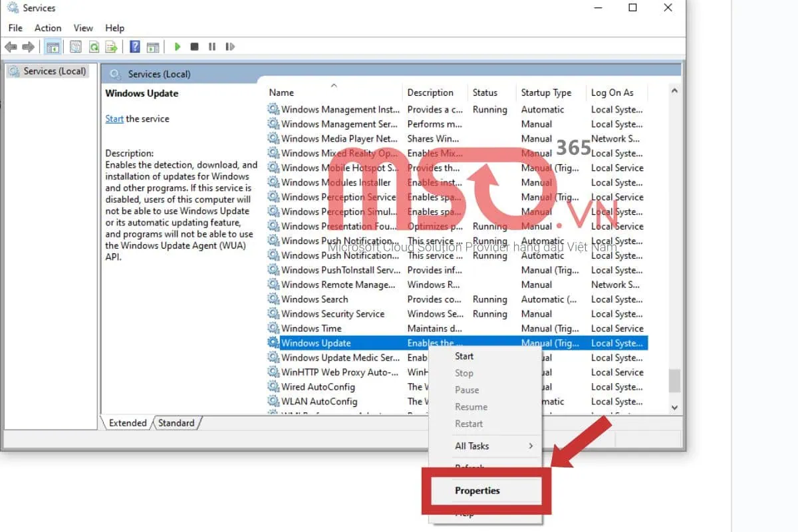This screenshot has height=532, width=798.
Task: Click the Export List toolbar icon
Action: [111, 47]
